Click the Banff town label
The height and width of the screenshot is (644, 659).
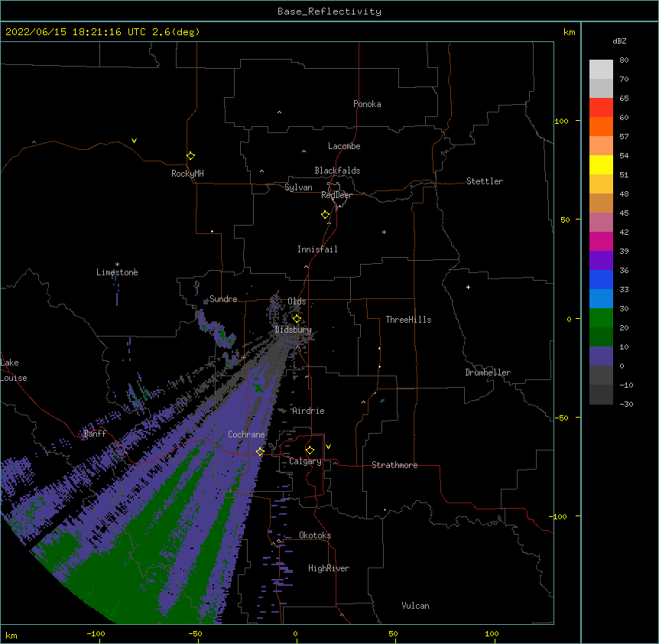click(95, 434)
